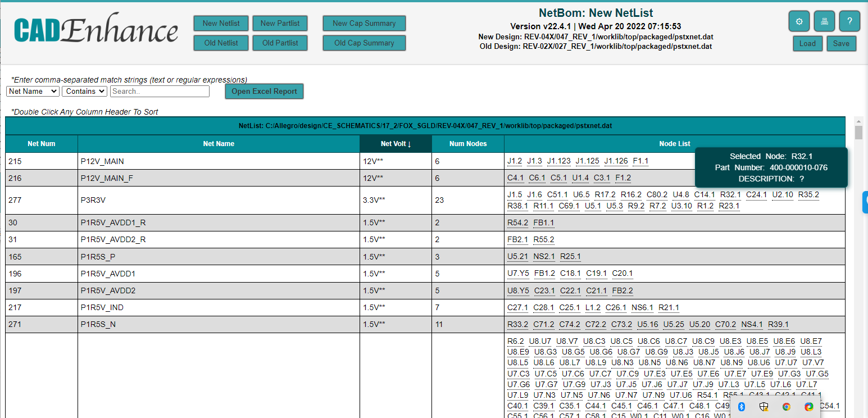Click the Bluetooth tray icon
Image resolution: width=868 pixels, height=418 pixels.
click(x=741, y=407)
